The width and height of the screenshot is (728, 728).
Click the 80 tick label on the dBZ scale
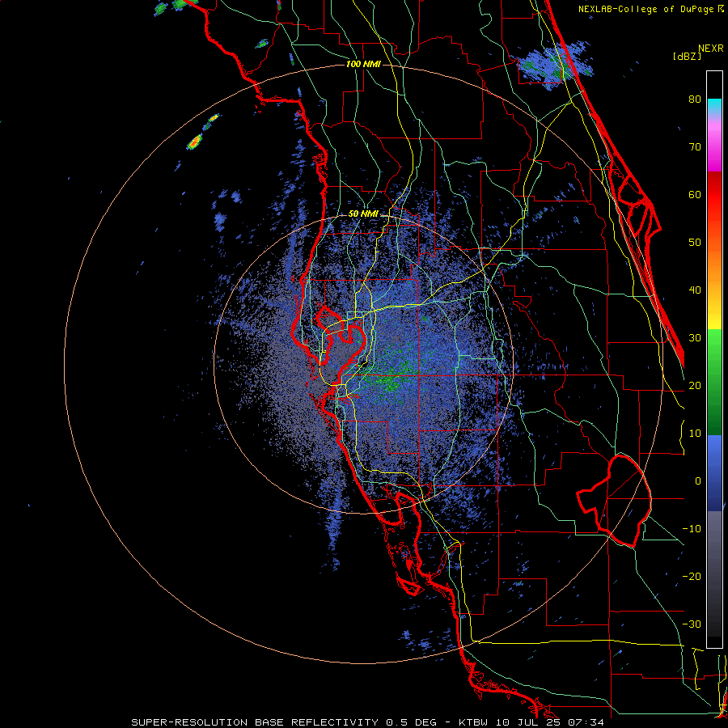click(695, 99)
